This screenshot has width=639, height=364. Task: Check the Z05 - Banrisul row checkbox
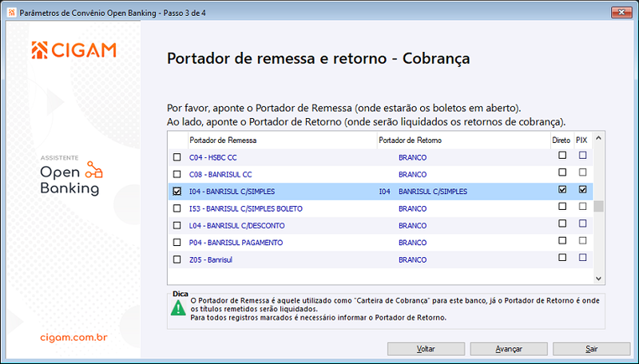point(177,259)
